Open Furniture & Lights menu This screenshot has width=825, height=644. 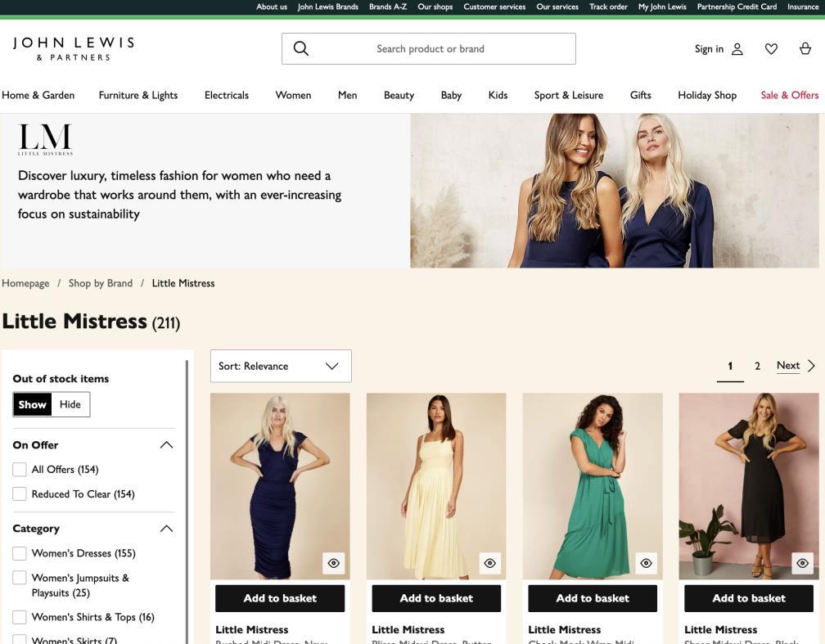coord(138,95)
